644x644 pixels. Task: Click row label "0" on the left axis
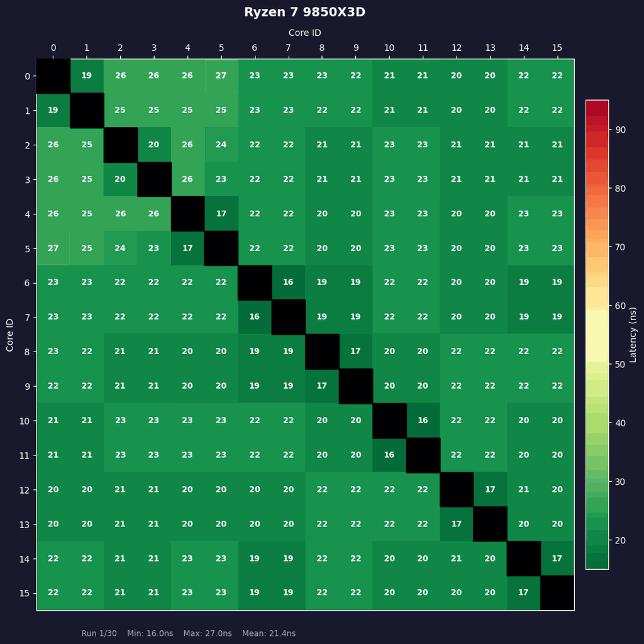[28, 76]
